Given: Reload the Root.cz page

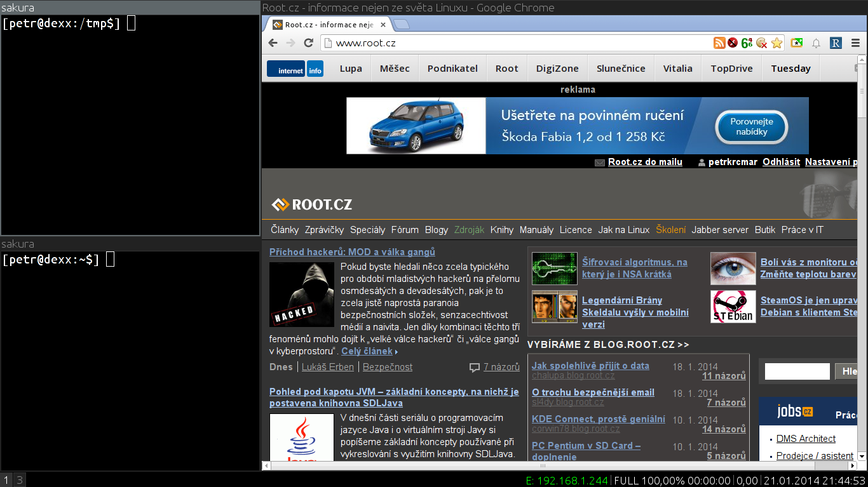Looking at the screenshot, I should click(309, 43).
